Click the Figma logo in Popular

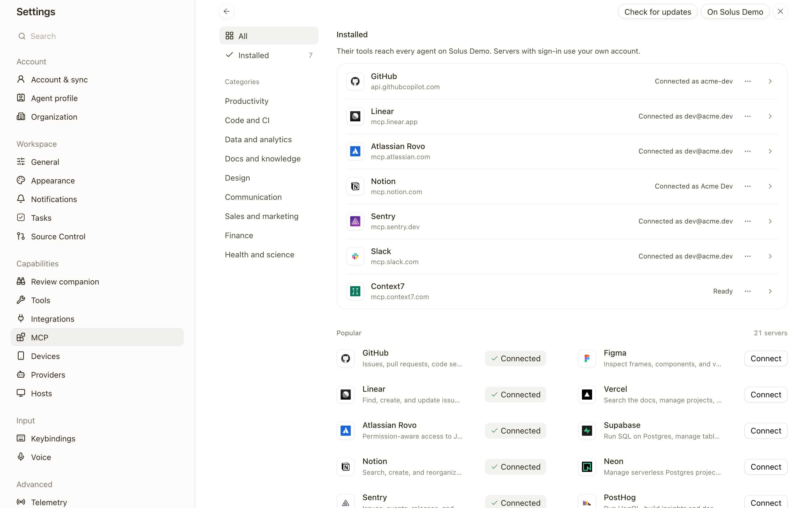(587, 358)
